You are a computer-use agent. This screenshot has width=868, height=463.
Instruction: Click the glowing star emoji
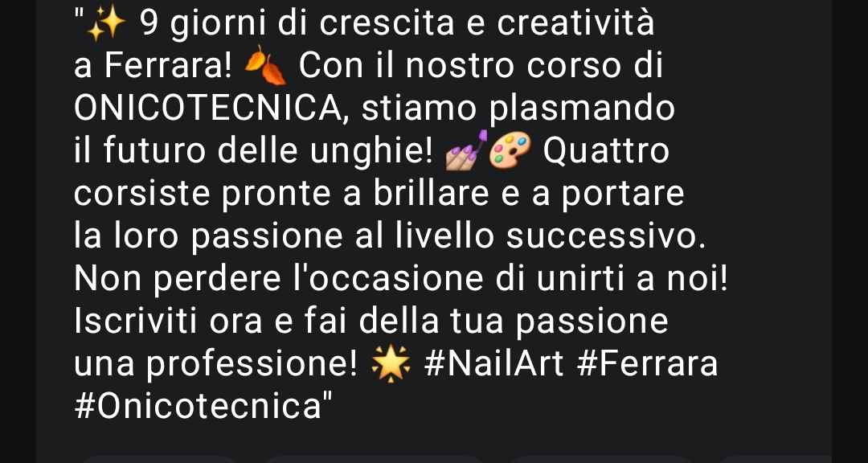(391, 366)
